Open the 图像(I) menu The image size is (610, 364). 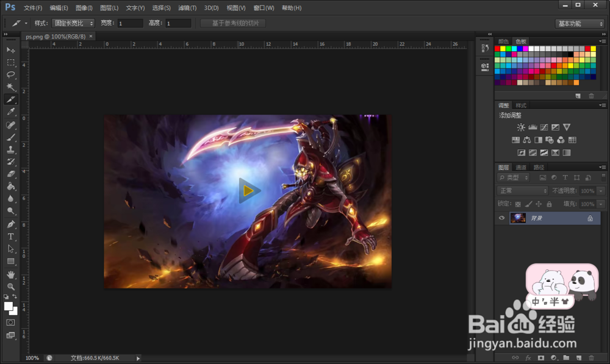tap(84, 8)
